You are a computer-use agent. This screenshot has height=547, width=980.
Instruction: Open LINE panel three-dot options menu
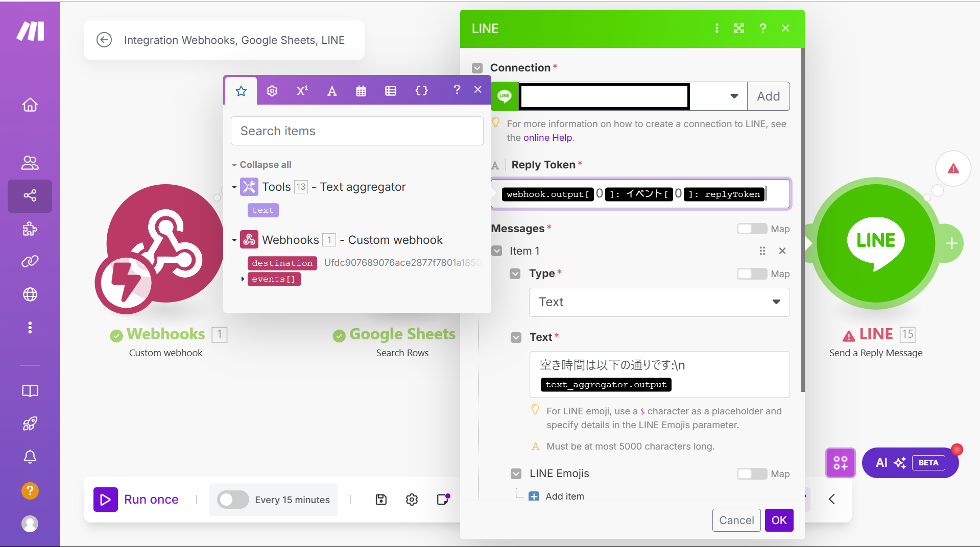[x=717, y=29]
